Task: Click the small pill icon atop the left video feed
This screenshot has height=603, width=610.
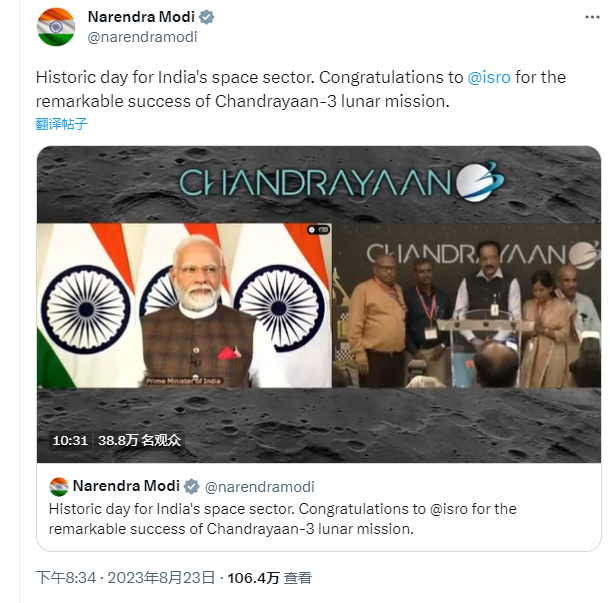Action: tap(318, 229)
